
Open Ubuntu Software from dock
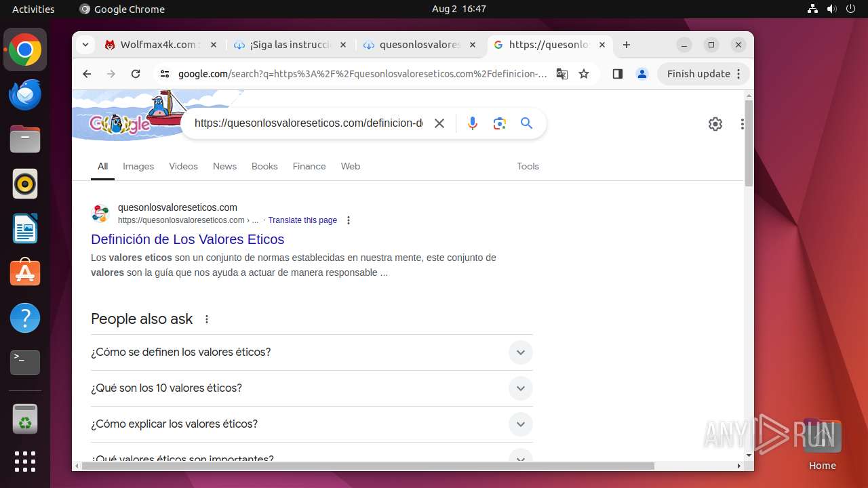coord(25,273)
